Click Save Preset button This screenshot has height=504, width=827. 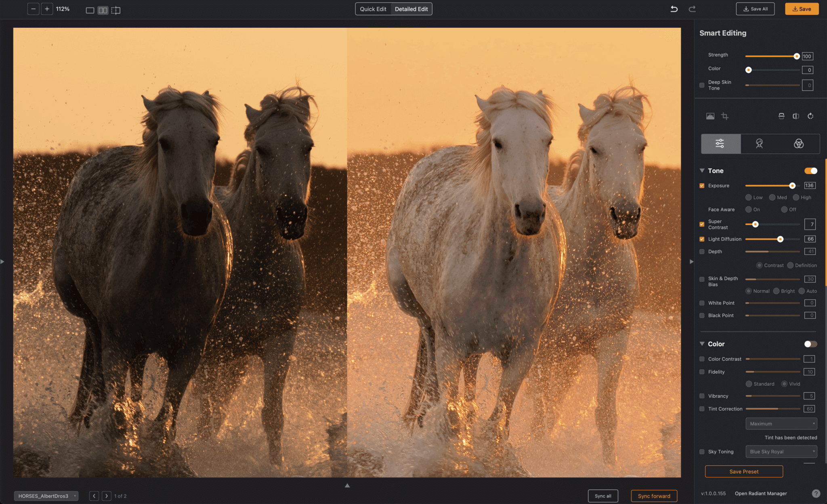pyautogui.click(x=744, y=471)
